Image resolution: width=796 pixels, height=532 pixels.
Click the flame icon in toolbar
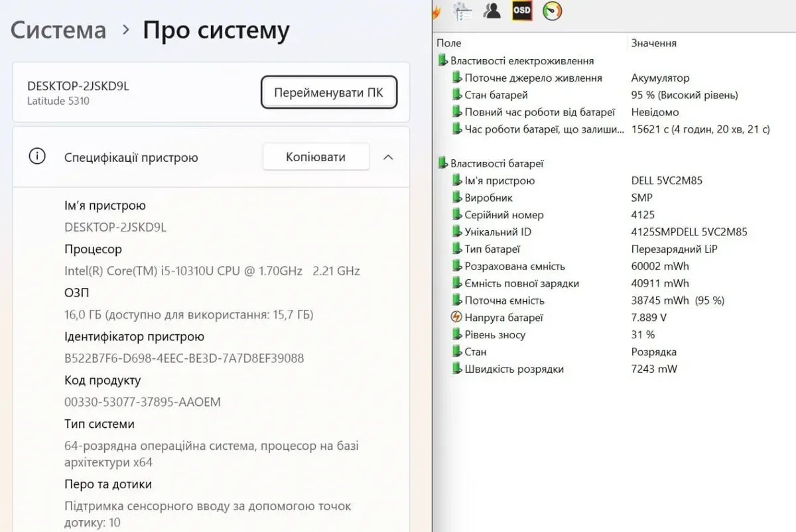coord(436,11)
